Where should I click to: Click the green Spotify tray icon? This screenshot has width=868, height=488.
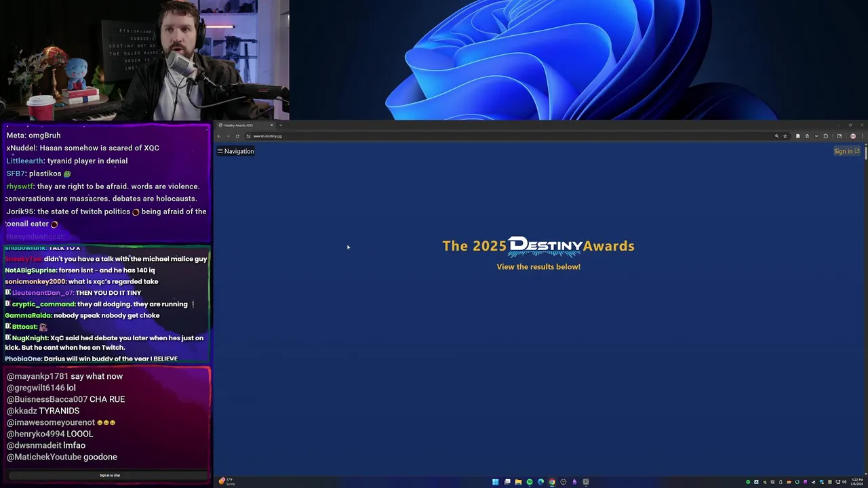click(748, 482)
